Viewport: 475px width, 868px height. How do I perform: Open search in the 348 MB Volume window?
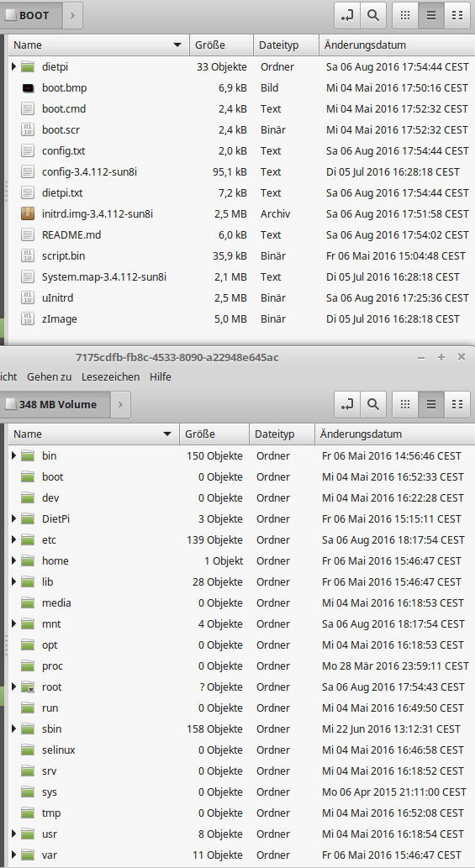click(373, 405)
